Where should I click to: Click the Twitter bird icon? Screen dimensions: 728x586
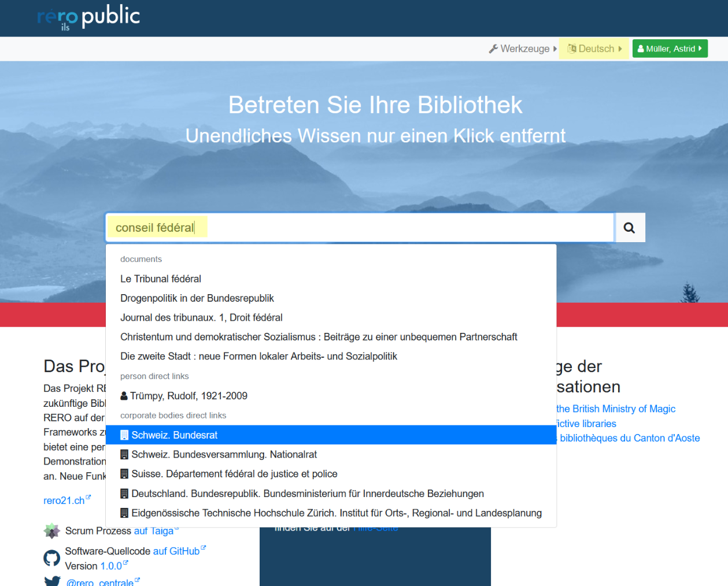(x=52, y=581)
